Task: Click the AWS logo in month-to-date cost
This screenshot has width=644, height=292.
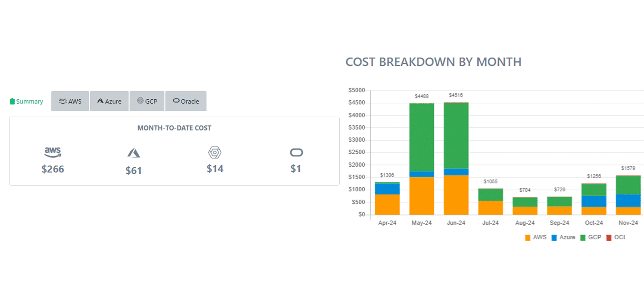Action: pyautogui.click(x=53, y=152)
